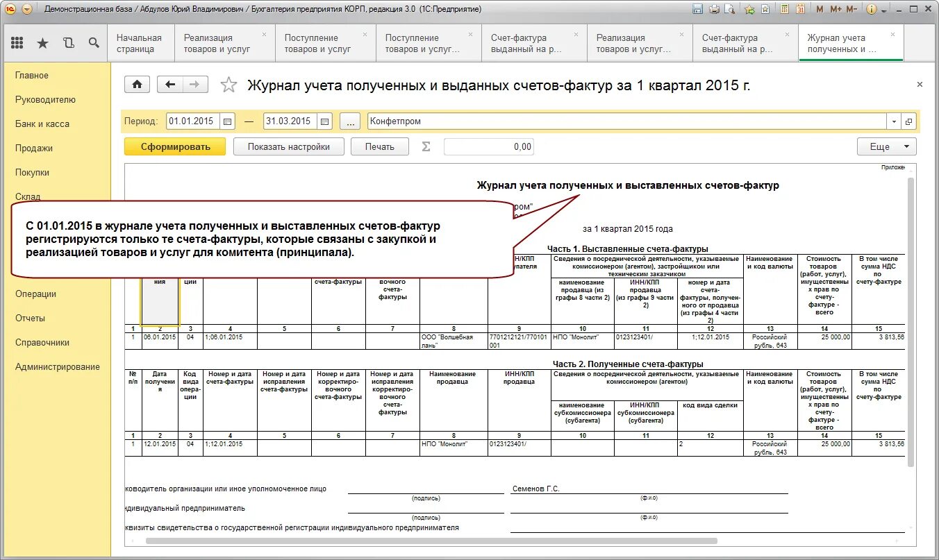This screenshot has height=560, width=939.
Task: Click the Print icon in title bar
Action: [714, 9]
